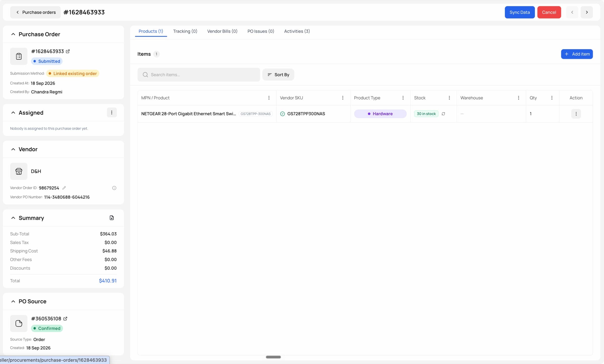Click the NETGEAR 28-Port product name
Viewport: 604px width, 364px height.
pos(188,114)
